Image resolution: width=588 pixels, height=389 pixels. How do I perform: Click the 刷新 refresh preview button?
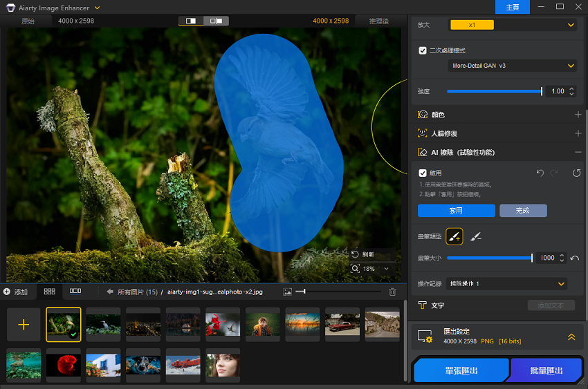[x=363, y=254]
